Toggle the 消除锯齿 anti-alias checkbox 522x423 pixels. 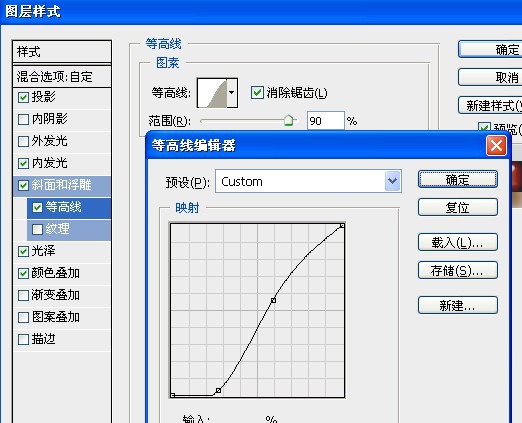pos(257,93)
